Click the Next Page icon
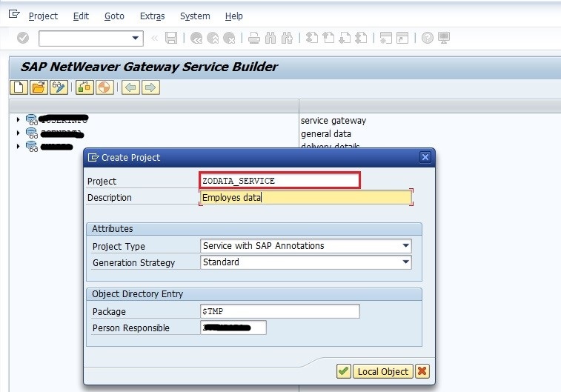561x392 pixels. point(345,38)
